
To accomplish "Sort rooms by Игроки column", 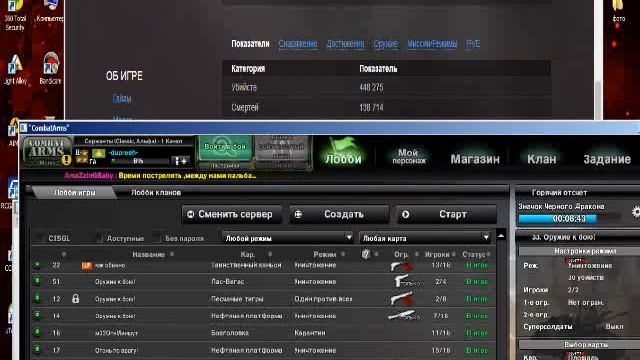I will tap(440, 254).
